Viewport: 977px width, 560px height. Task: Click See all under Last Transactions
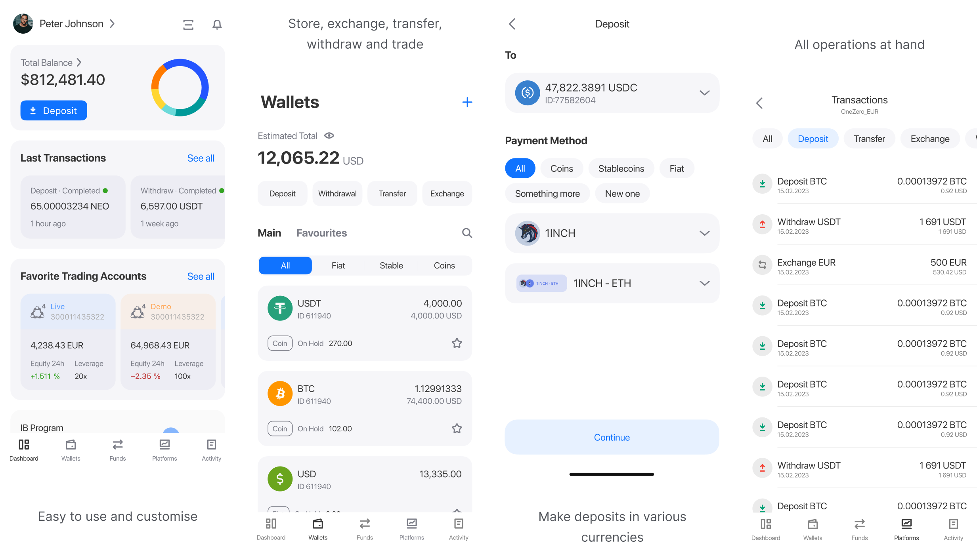(x=201, y=158)
